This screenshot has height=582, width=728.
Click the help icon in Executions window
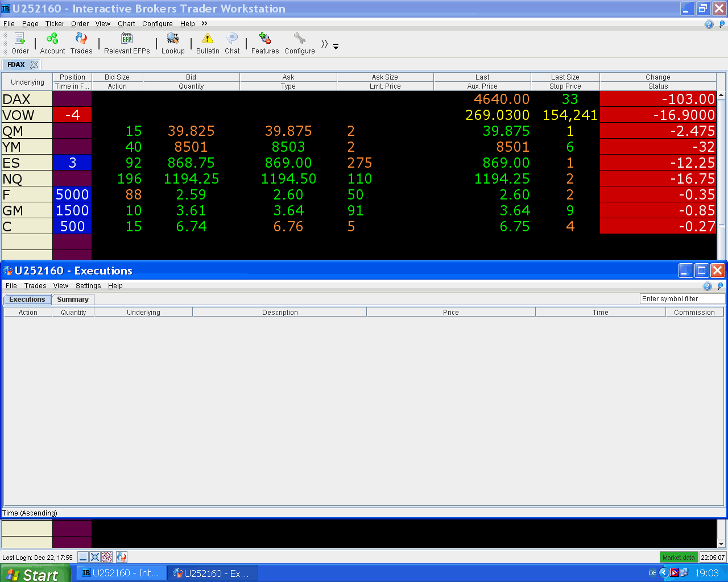(x=707, y=286)
